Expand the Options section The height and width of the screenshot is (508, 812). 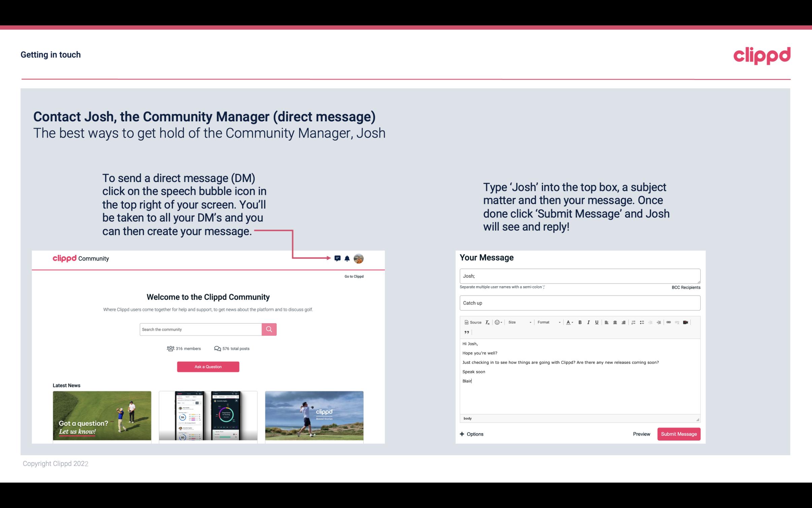tap(470, 434)
